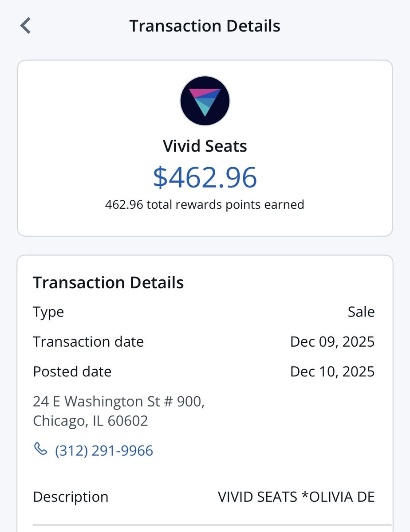Tap the 462.96 total rewards points line
The image size is (410, 532).
point(205,204)
